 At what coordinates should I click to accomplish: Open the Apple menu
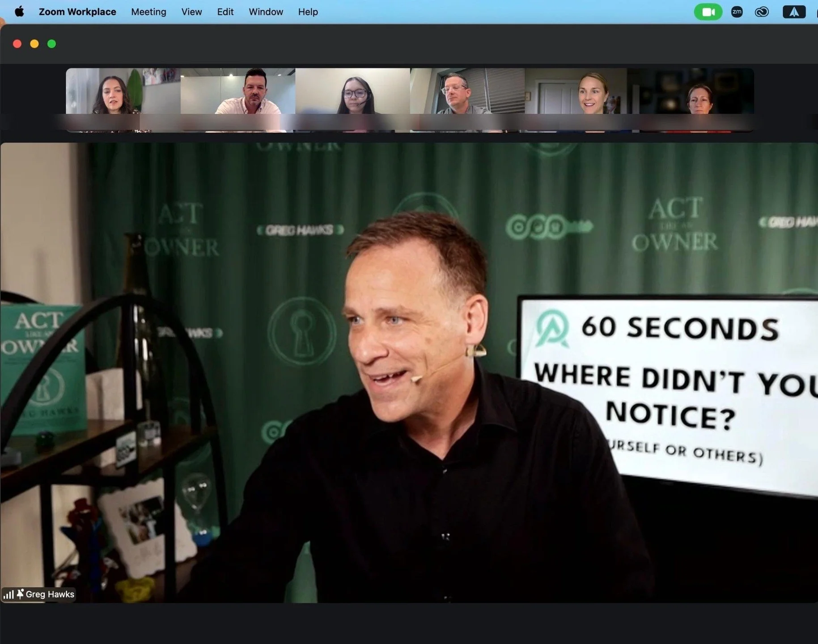(x=19, y=12)
